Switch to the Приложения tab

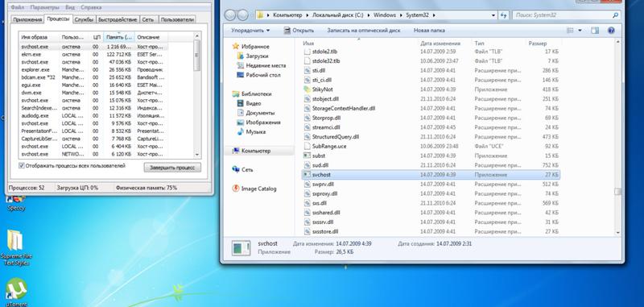tap(27, 19)
